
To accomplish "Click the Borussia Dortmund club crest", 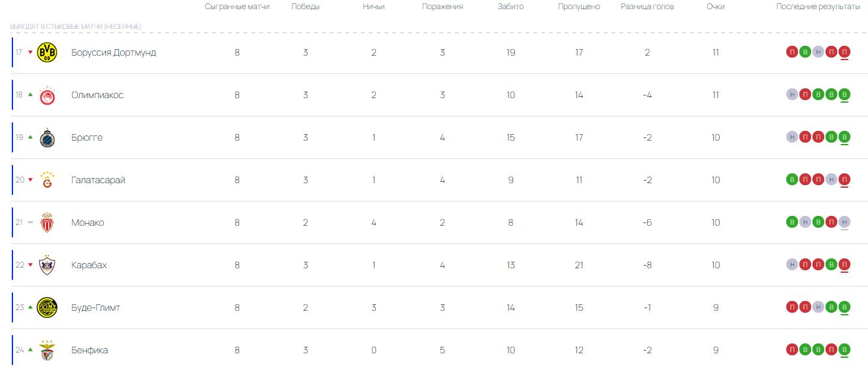I will click(47, 52).
